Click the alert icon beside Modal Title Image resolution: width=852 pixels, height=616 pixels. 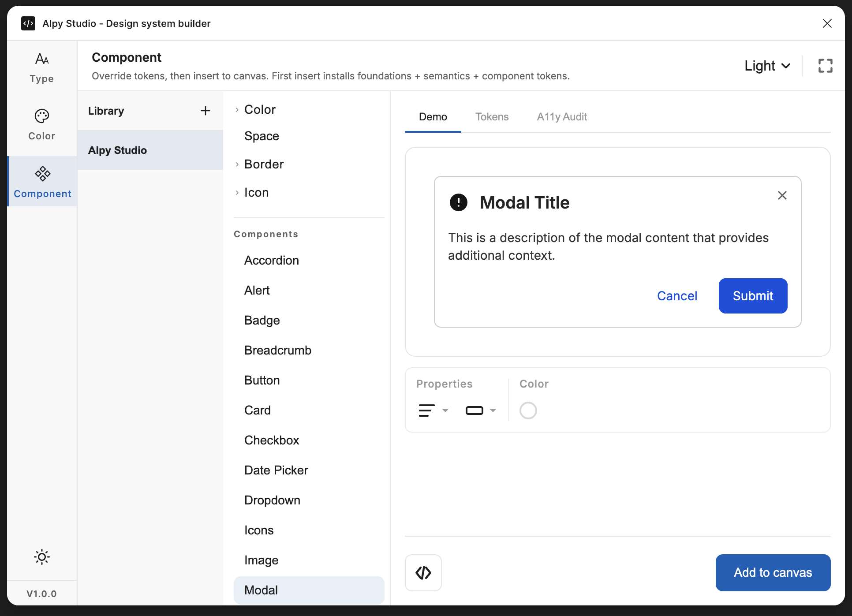[x=458, y=202]
